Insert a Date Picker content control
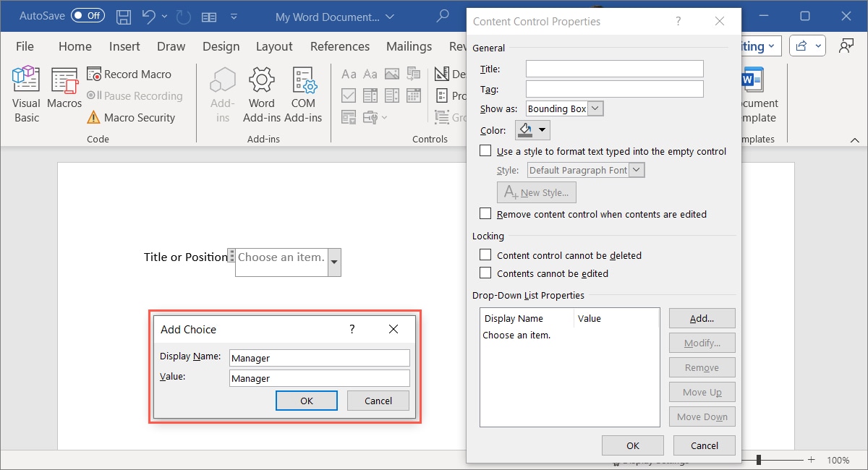This screenshot has width=868, height=470. (x=414, y=95)
